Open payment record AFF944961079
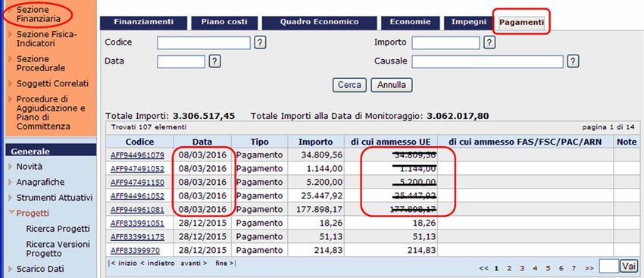 point(137,155)
